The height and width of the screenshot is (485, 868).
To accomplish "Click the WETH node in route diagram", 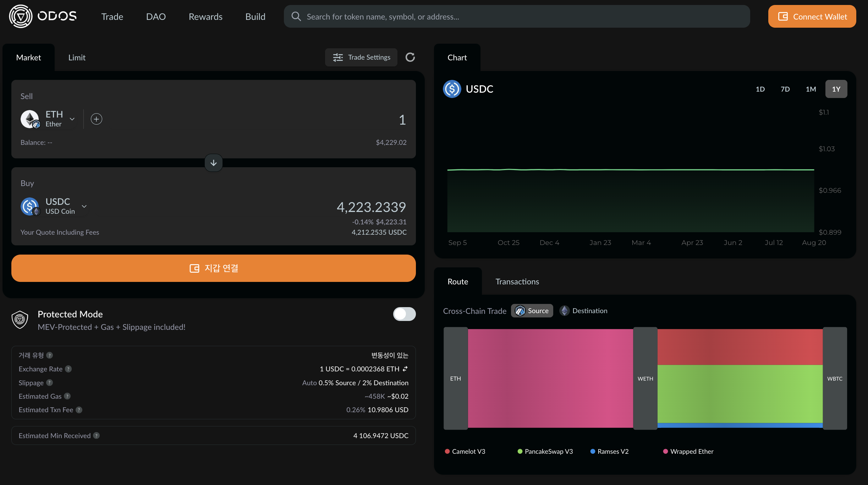I will (645, 378).
